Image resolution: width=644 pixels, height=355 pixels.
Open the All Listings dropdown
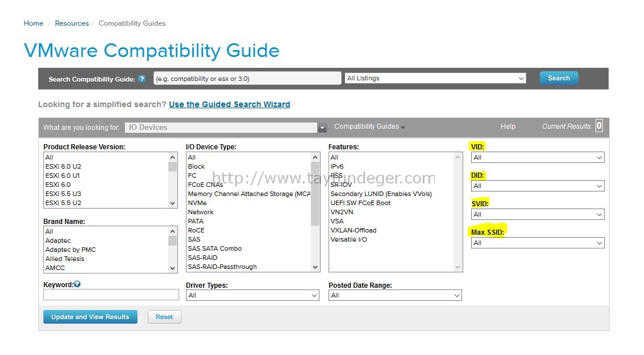point(435,79)
